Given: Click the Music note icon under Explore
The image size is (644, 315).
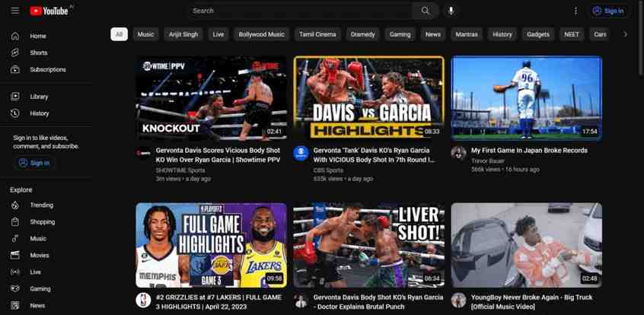Looking at the screenshot, I should [15, 239].
